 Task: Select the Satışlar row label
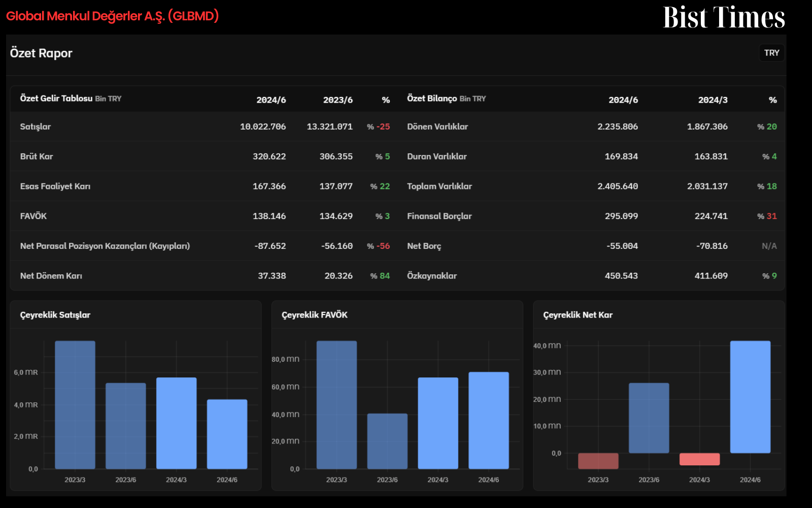36,126
